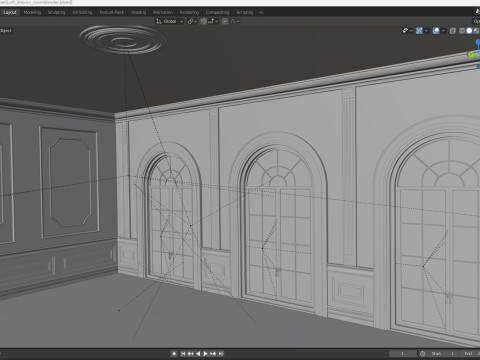This screenshot has height=360, width=480.
Task: Open the Modeling workspace tab
Action: [32, 12]
